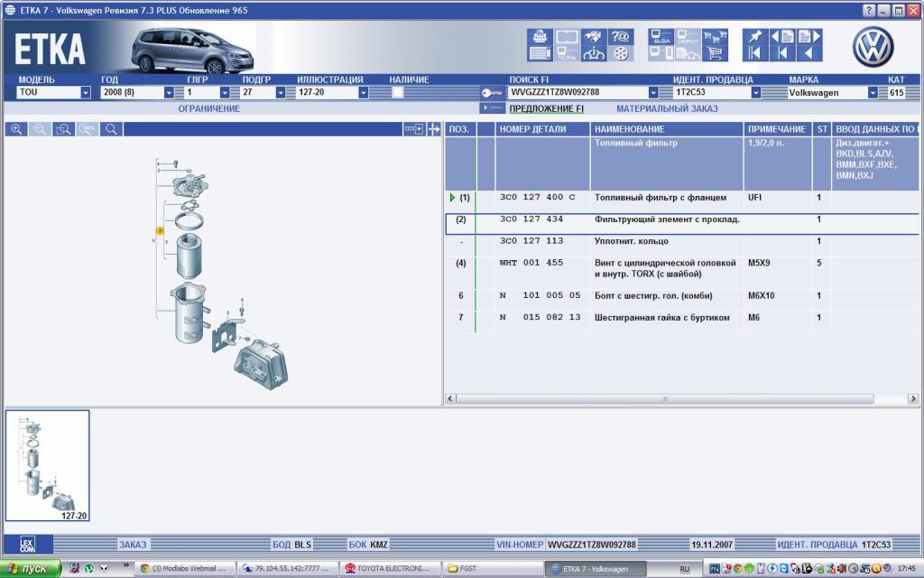
Task: Click the key icon next to VIN field
Action: point(492,93)
